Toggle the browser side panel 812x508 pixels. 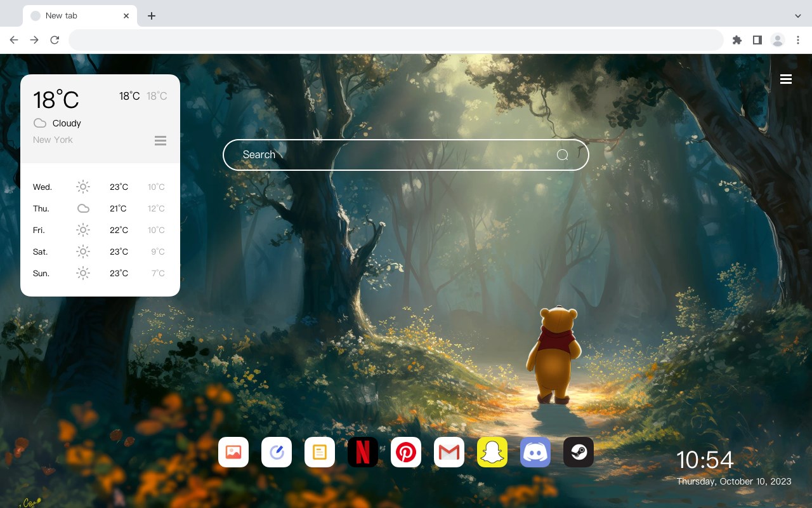coord(757,40)
